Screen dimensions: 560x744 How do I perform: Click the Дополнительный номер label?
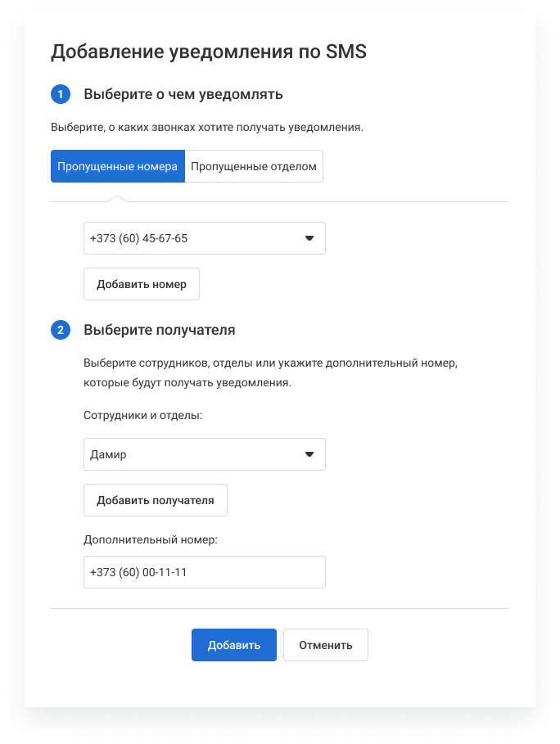[x=154, y=539]
